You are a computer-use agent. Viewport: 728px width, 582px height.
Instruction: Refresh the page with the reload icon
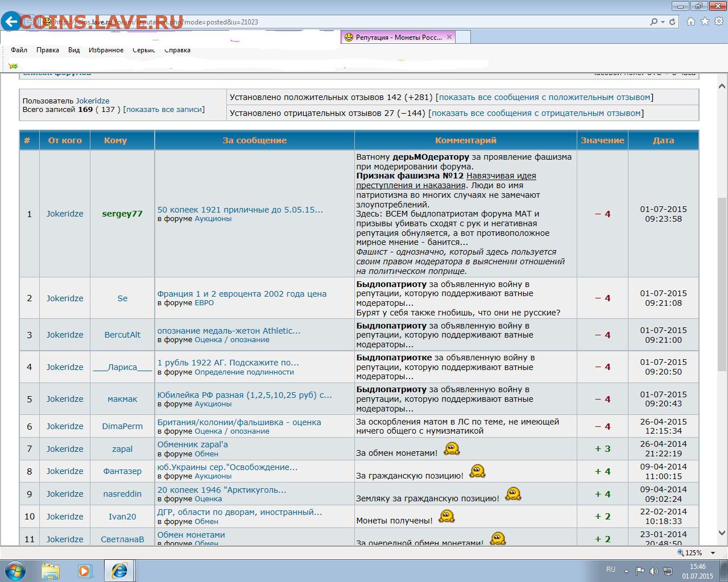(x=673, y=22)
